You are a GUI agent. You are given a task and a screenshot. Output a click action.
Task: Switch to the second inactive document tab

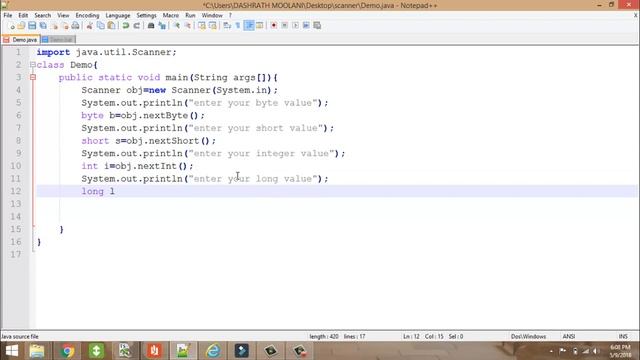58,40
